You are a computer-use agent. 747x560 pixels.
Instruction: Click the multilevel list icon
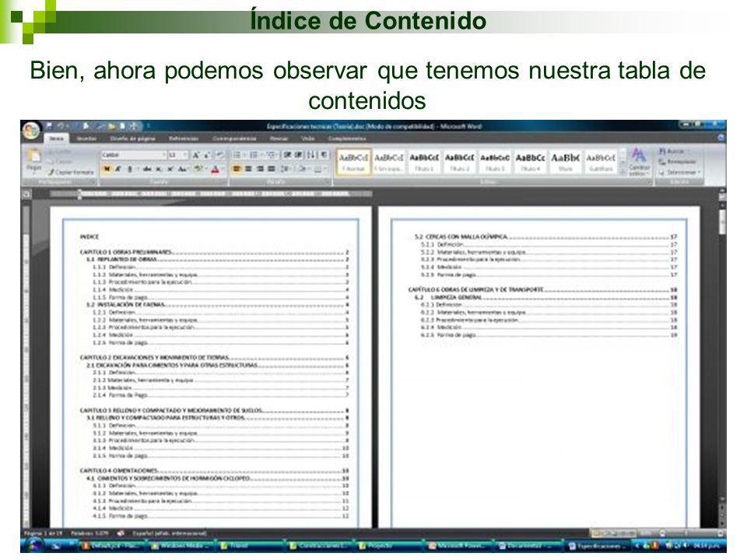[x=272, y=156]
